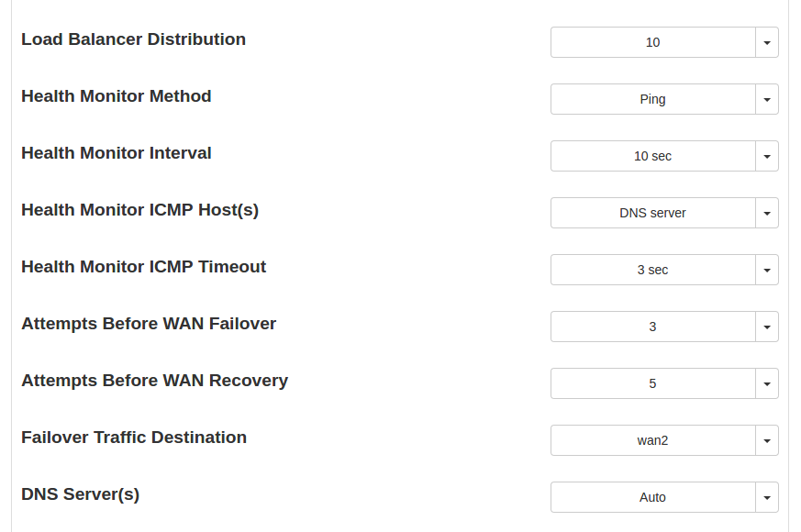Viewport: 801px width, 532px height.
Task: Click the Health Monitor ICMP Host(s) caret
Action: 767,213
